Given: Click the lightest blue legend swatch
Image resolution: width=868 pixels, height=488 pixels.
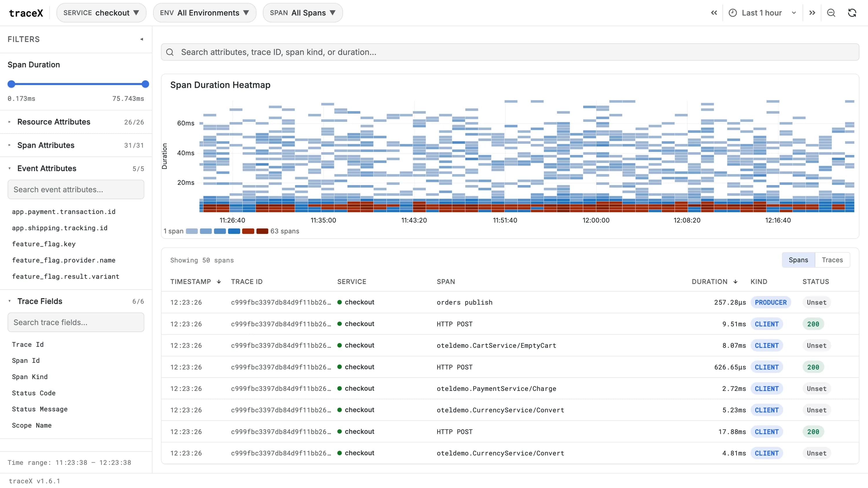Looking at the screenshot, I should pos(192,231).
